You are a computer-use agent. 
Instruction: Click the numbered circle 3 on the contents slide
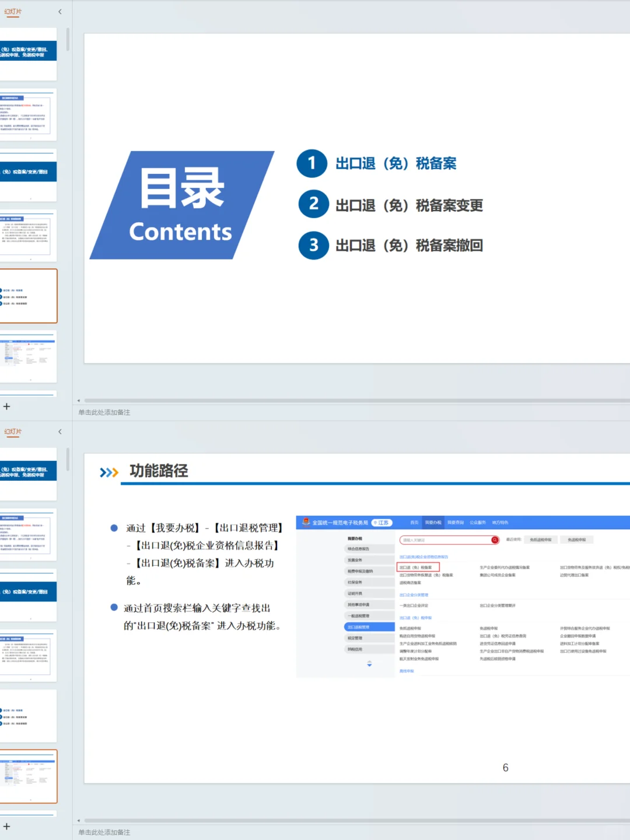(x=314, y=245)
